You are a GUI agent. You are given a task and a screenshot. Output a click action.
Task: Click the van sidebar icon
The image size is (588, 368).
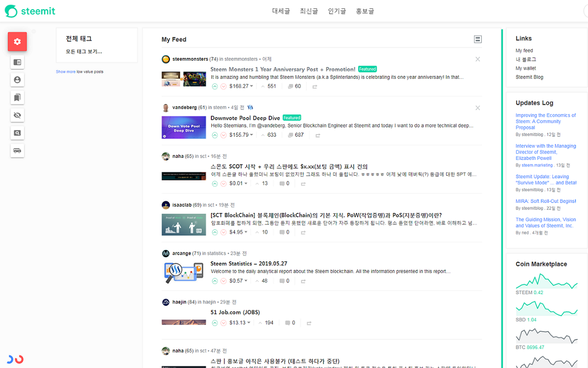tap(17, 150)
